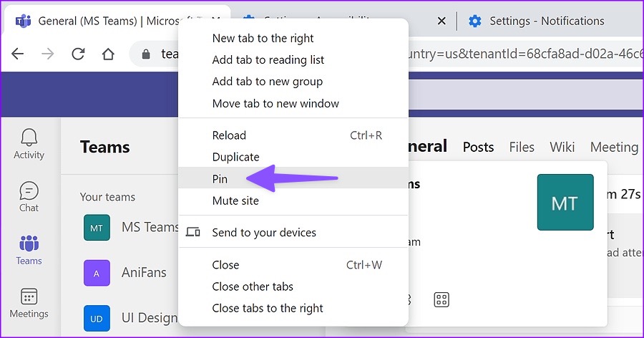The image size is (644, 338).
Task: Click the browser Forward arrow
Action: coord(48,54)
